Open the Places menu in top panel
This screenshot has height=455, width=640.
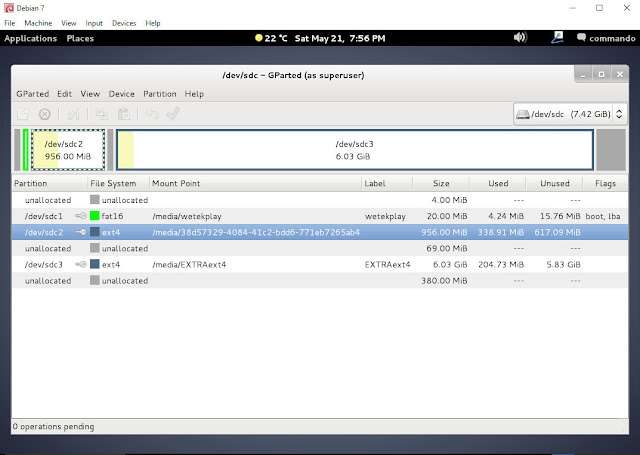click(80, 38)
